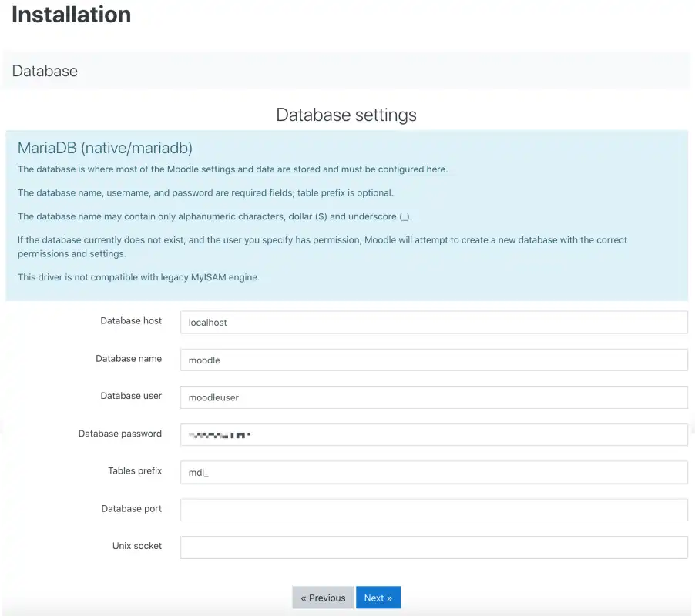Click the 'Database name' label

(129, 358)
